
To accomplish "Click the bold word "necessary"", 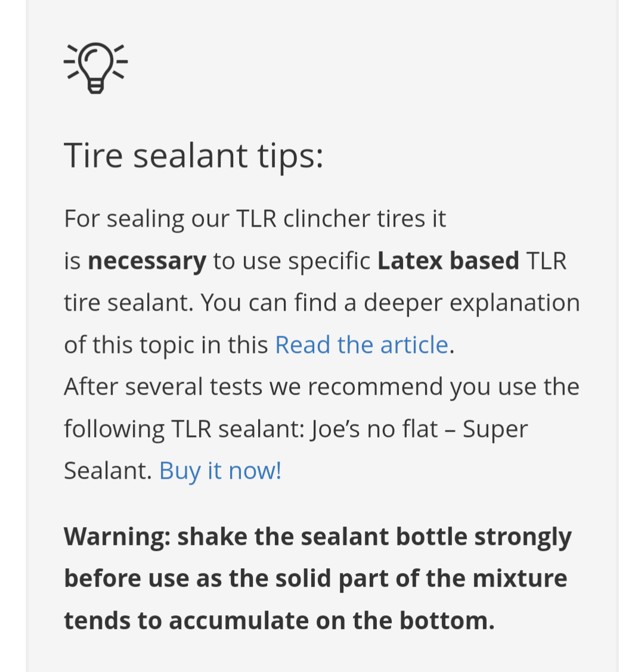I will tap(147, 261).
